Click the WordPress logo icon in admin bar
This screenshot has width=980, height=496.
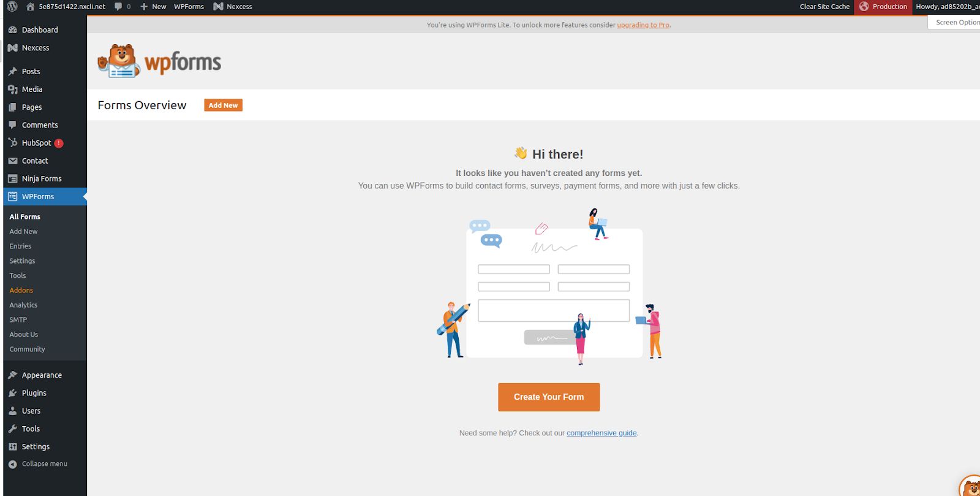click(x=12, y=7)
